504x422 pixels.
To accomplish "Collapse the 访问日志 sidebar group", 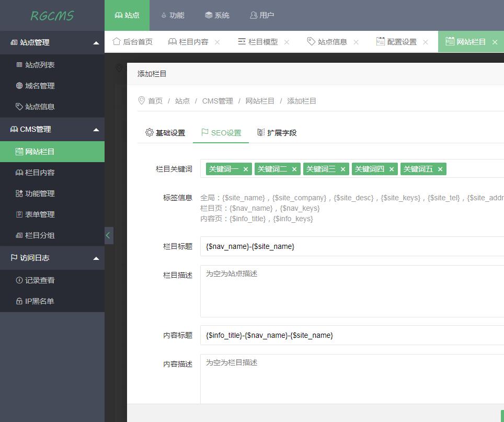I will point(52,258).
